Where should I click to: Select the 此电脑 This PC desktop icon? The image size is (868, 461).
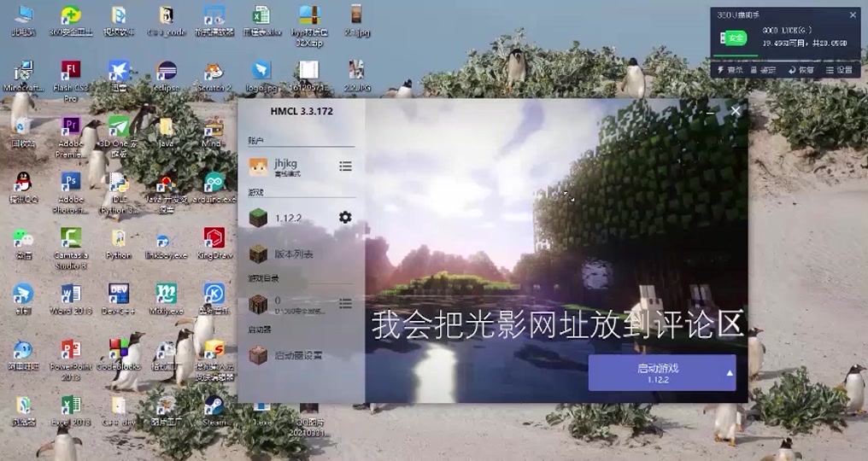point(23,21)
